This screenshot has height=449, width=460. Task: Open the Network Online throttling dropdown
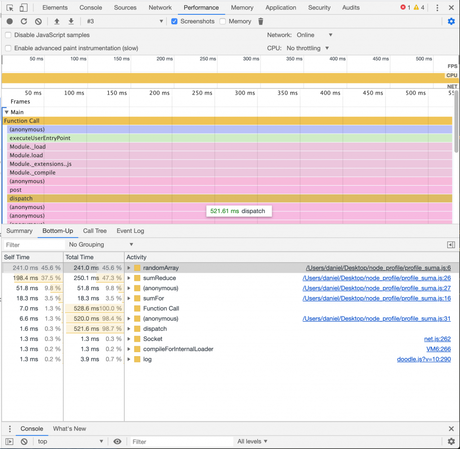[x=315, y=35]
